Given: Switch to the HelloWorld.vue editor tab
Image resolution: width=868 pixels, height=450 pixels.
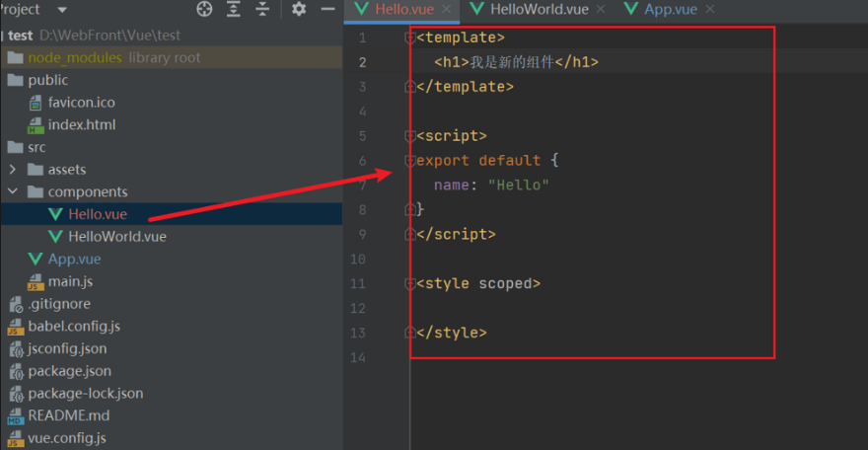Looking at the screenshot, I should tap(540, 10).
